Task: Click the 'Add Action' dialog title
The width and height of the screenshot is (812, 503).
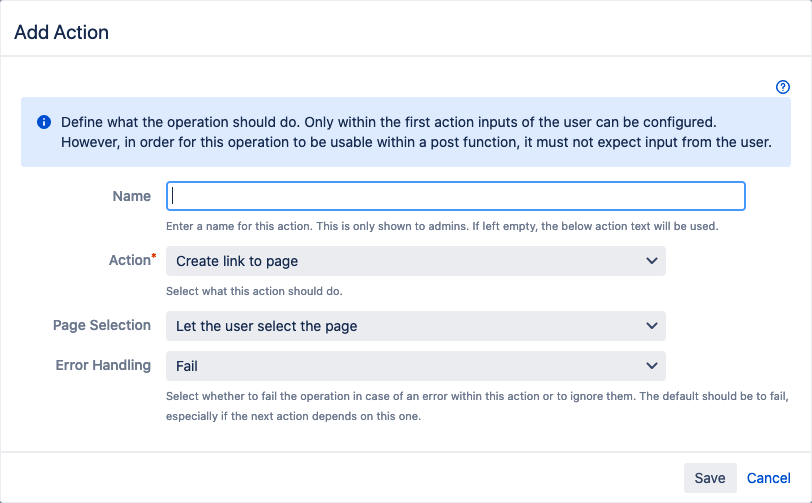Action: [x=61, y=32]
